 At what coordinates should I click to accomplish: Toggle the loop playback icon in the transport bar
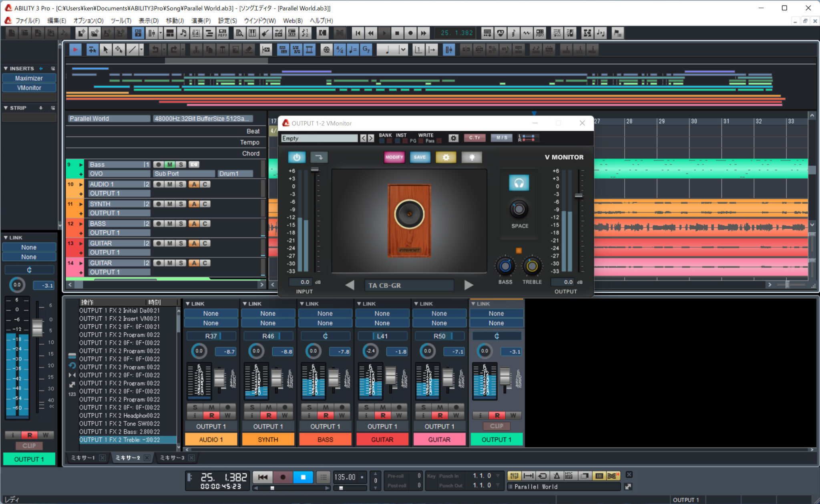click(543, 476)
